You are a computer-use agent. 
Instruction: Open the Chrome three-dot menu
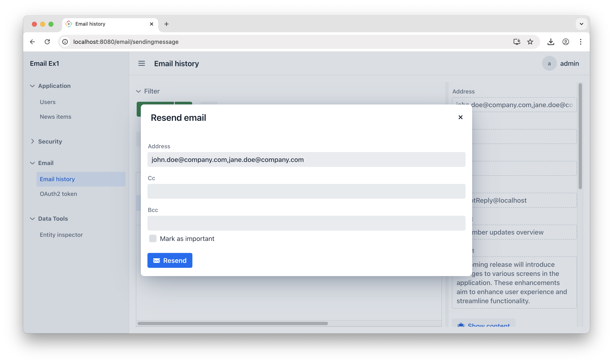580,42
